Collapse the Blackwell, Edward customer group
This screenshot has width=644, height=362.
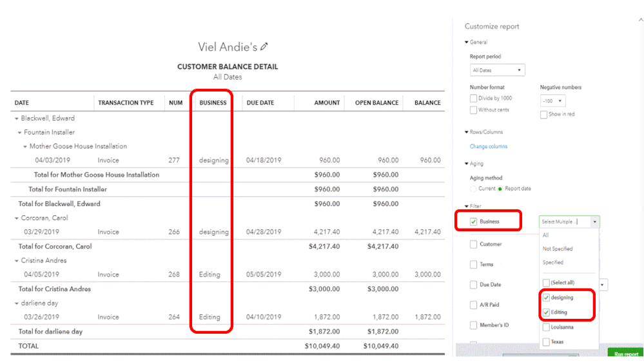[16, 119]
